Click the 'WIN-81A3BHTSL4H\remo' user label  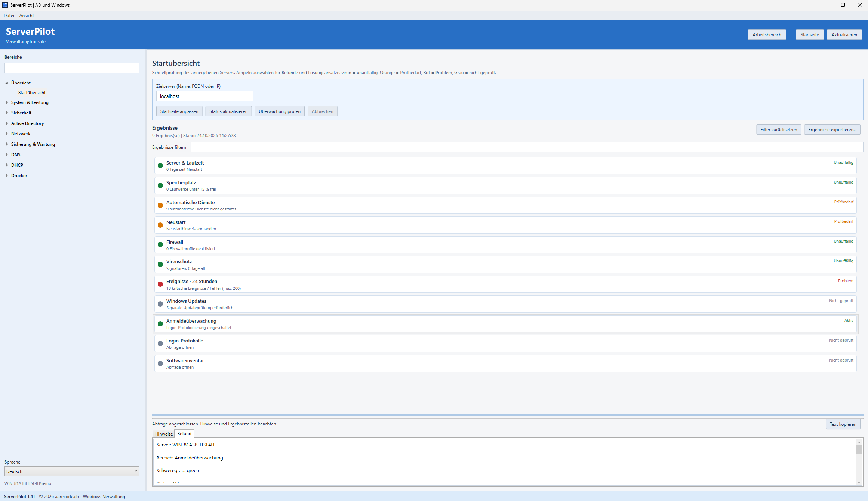(28, 483)
